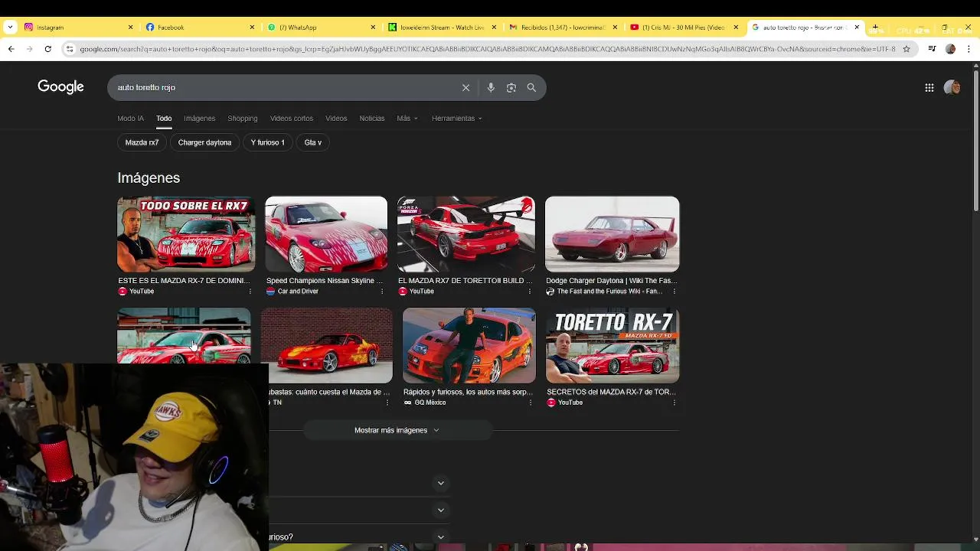Submit search with magnifier icon
This screenshot has height=551, width=980.
point(531,87)
